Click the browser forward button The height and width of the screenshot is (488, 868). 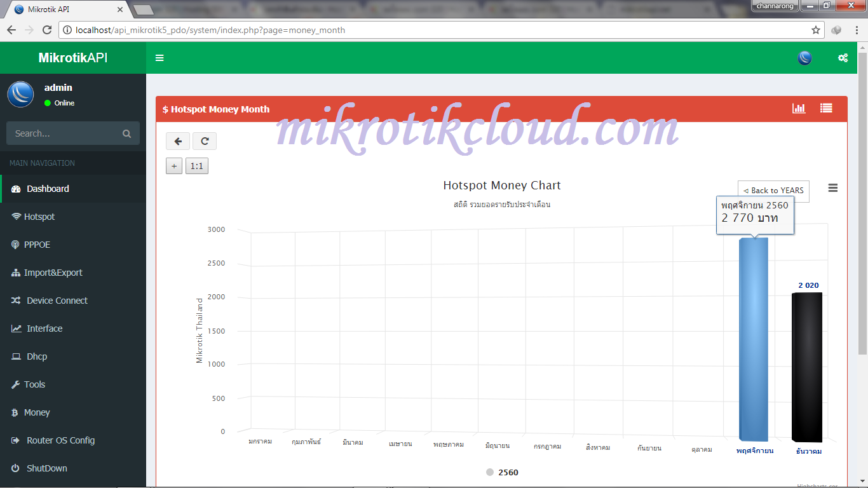pyautogui.click(x=29, y=30)
